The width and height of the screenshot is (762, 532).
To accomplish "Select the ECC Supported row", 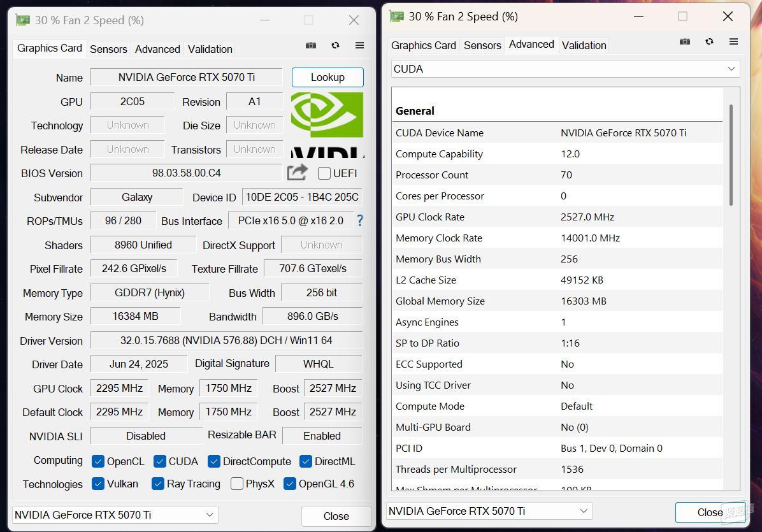I will [x=557, y=364].
